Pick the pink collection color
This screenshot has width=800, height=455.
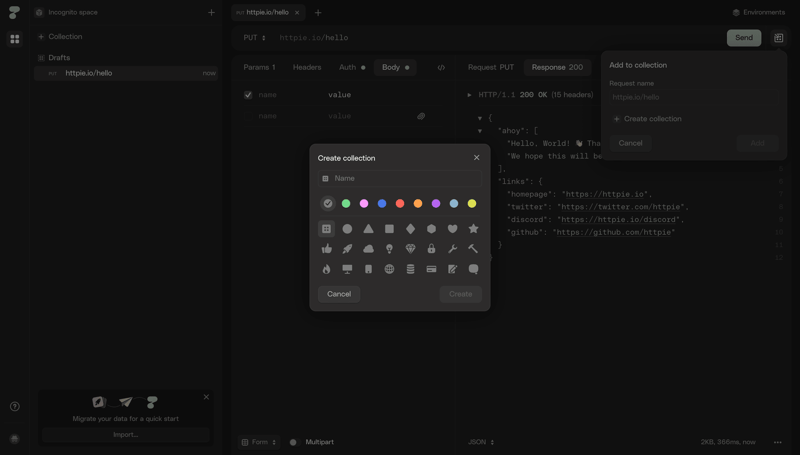tap(364, 204)
